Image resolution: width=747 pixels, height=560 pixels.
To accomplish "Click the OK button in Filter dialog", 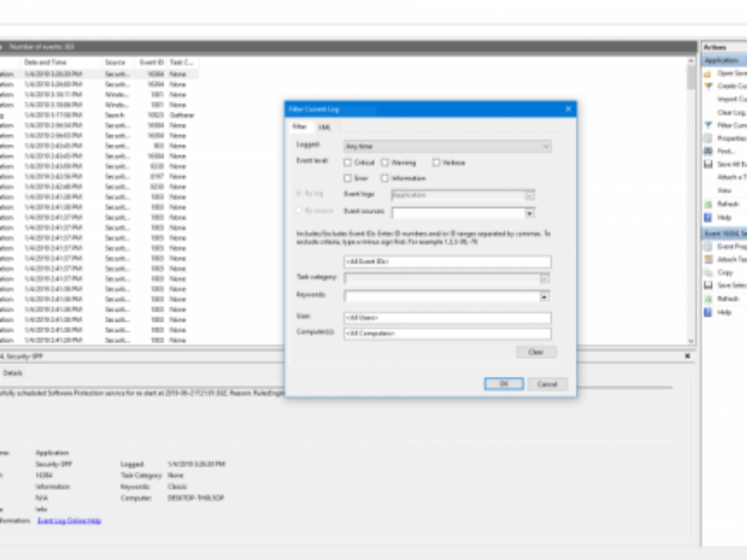I will (504, 384).
